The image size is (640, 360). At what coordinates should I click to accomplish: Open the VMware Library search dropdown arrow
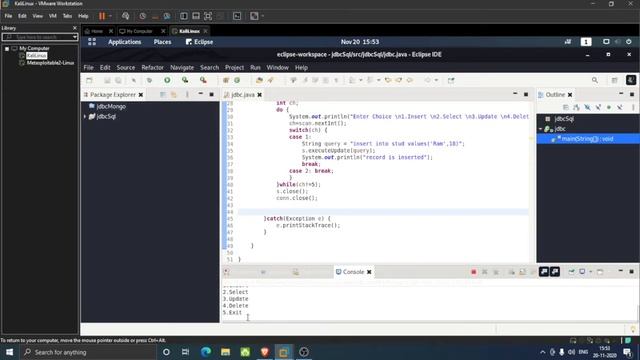tap(75, 37)
